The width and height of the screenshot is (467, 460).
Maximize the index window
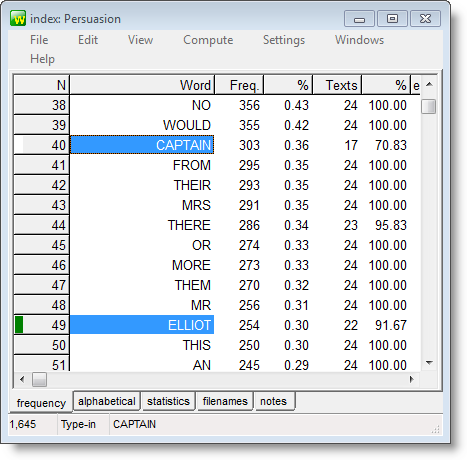(392, 19)
